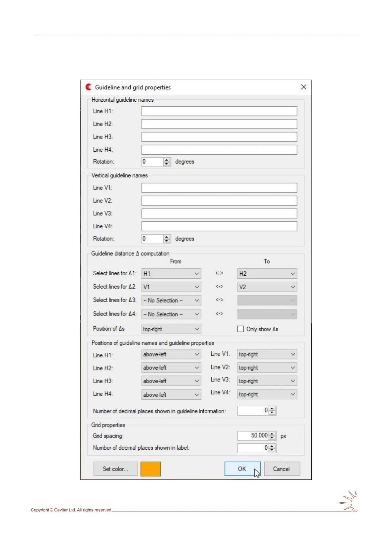
Task: Open the Δ1 From dropdown showing H1
Action: coord(171,274)
